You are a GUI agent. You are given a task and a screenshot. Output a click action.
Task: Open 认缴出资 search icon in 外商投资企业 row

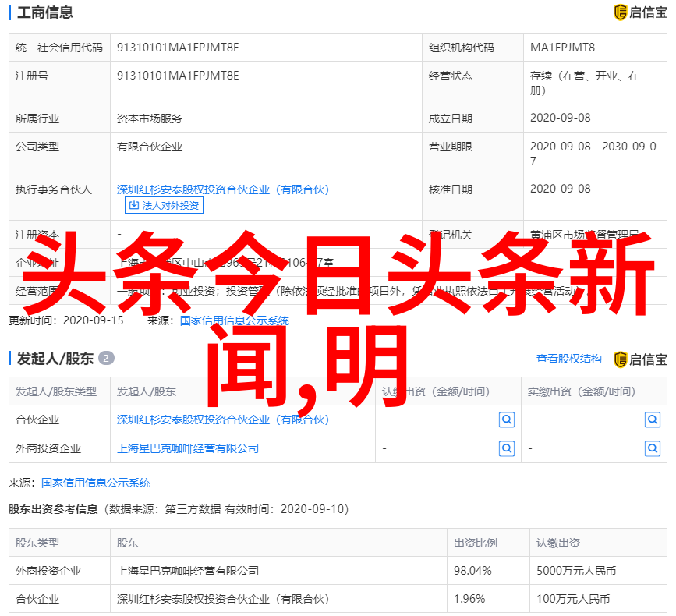point(507,449)
